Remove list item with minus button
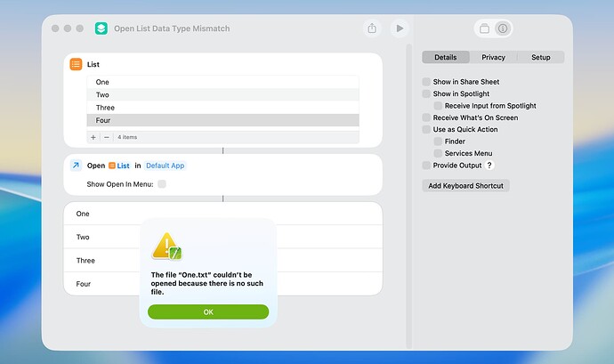614x364 pixels. coord(107,137)
